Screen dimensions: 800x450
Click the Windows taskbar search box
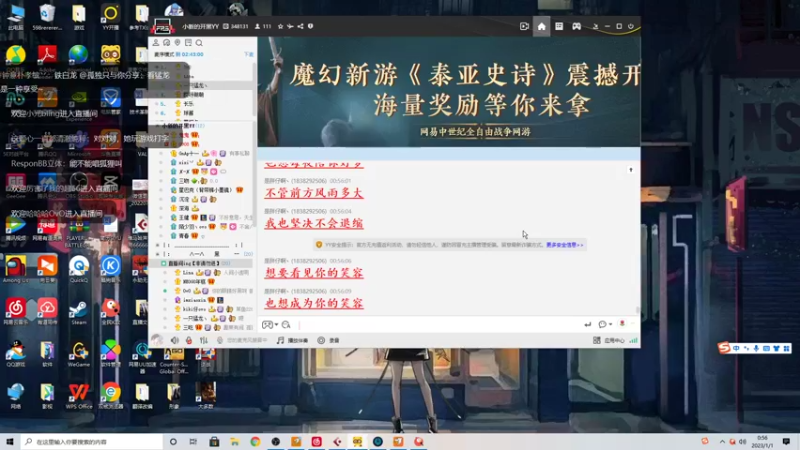[x=92, y=441]
